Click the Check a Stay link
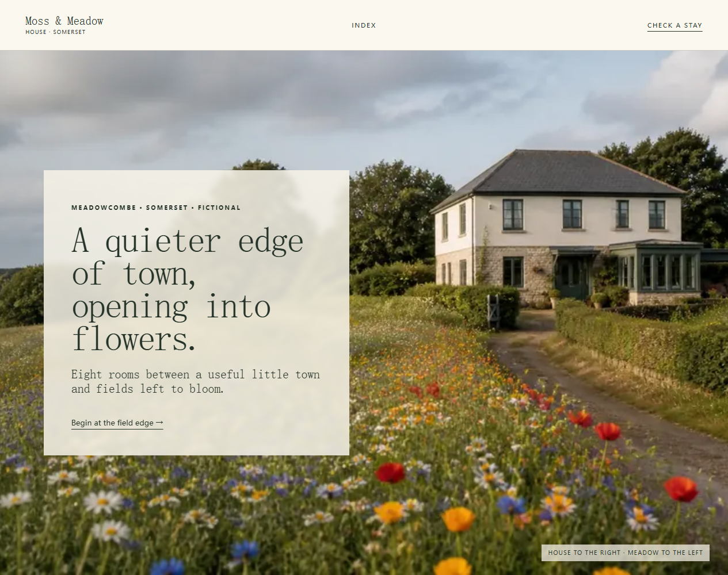 coord(674,26)
